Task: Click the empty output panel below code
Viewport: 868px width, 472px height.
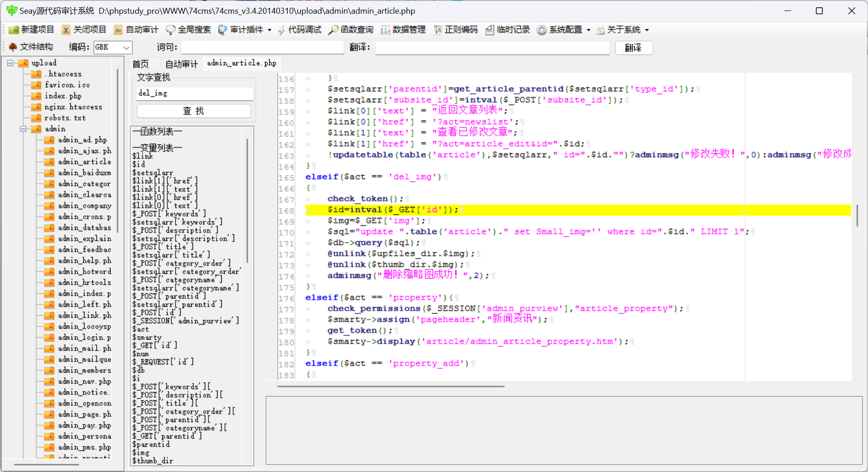Action: pos(564,430)
